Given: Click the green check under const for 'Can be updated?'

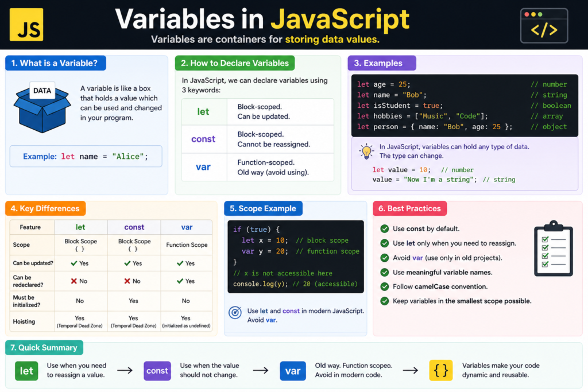Looking at the screenshot, I should 127,263.
